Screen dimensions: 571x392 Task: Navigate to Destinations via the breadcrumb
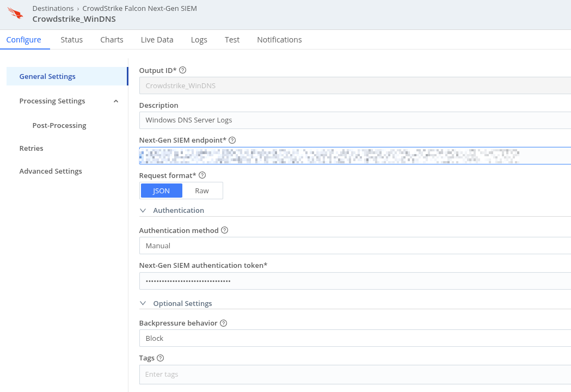53,8
